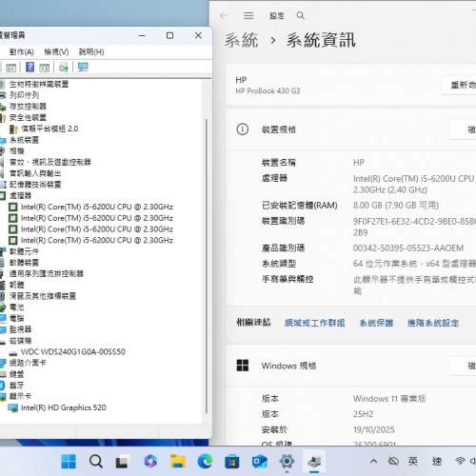Screen dimensions: 476x476
Task: Open the 動作(A) menu
Action: pyautogui.click(x=22, y=51)
